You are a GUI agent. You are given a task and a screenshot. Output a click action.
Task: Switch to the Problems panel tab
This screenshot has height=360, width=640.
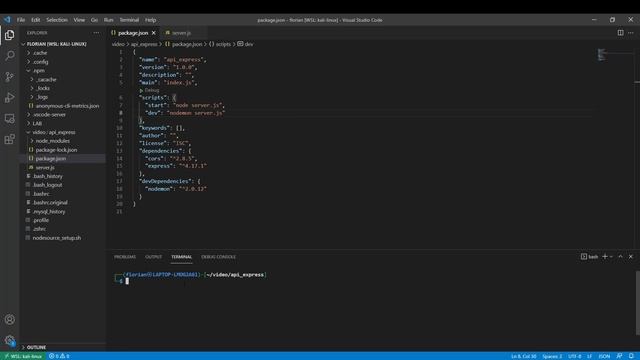pyautogui.click(x=125, y=257)
